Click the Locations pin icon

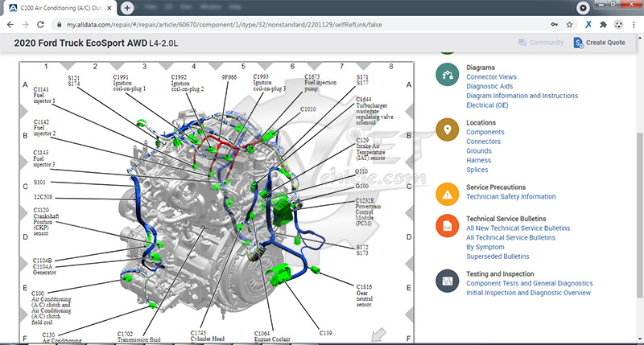[x=448, y=129]
